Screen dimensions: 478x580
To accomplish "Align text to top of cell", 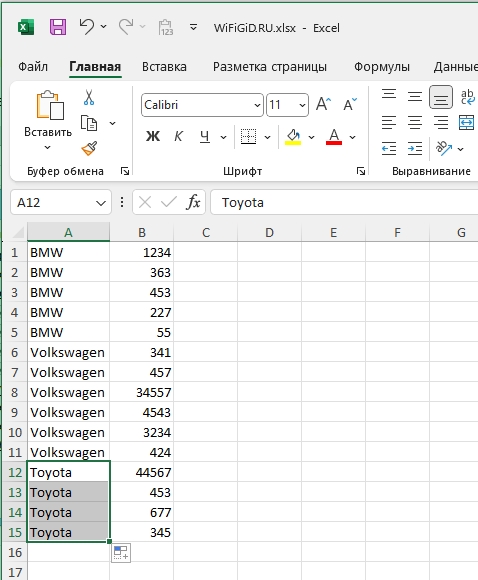I will click(389, 95).
